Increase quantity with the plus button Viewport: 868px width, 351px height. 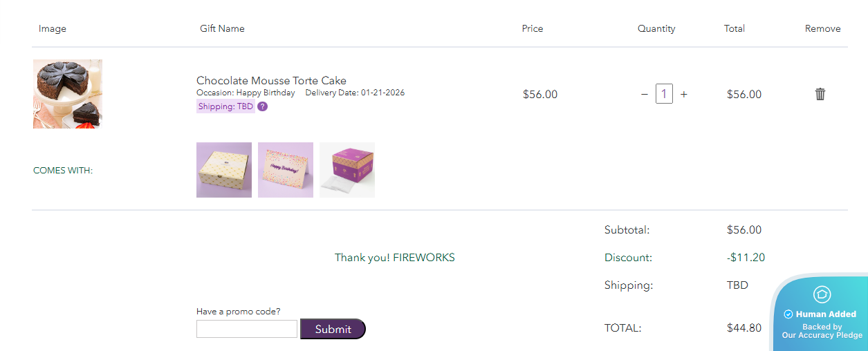tap(684, 94)
